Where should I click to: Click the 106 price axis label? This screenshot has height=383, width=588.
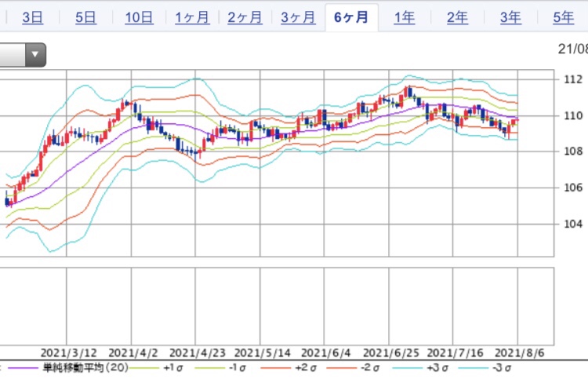(573, 188)
